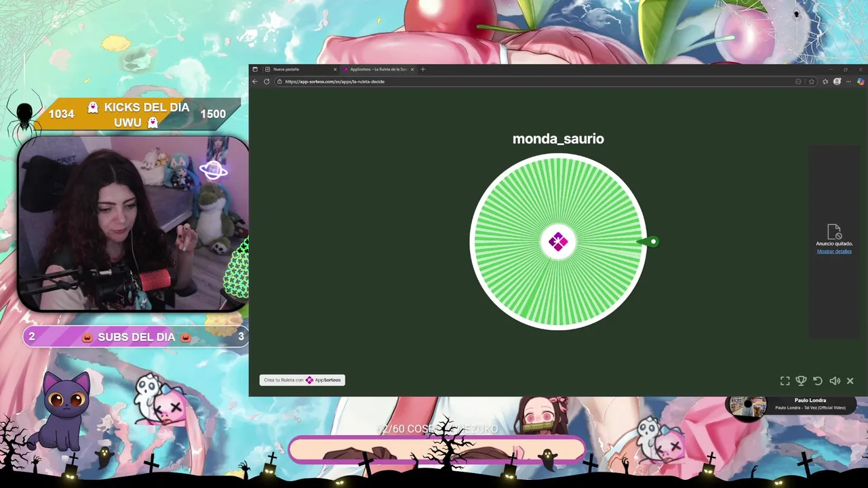Click the 'KICKS DEL DIA UWU' goal bar
Image resolution: width=868 pixels, height=488 pixels.
[x=139, y=115]
